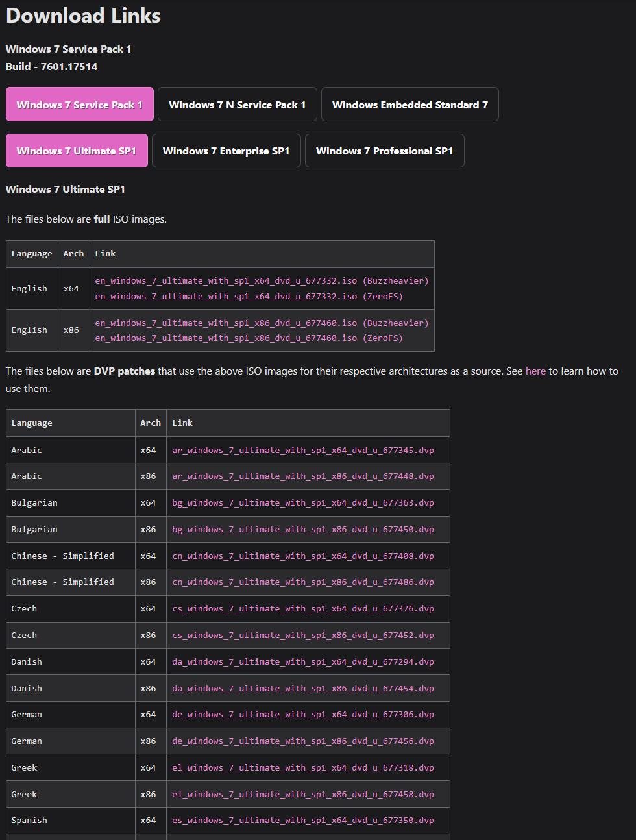Open the Windows Embedded Standard 7 tab
This screenshot has height=840, width=636.
[410, 105]
